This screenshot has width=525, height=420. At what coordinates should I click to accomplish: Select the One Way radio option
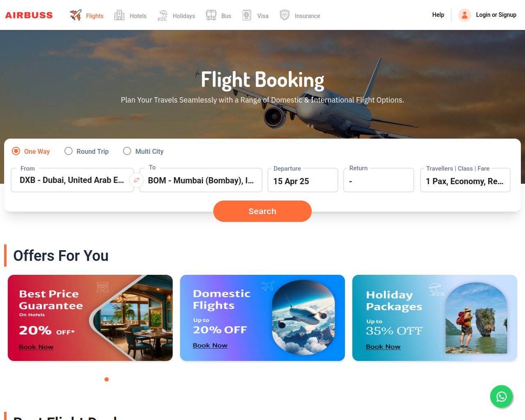tap(16, 151)
